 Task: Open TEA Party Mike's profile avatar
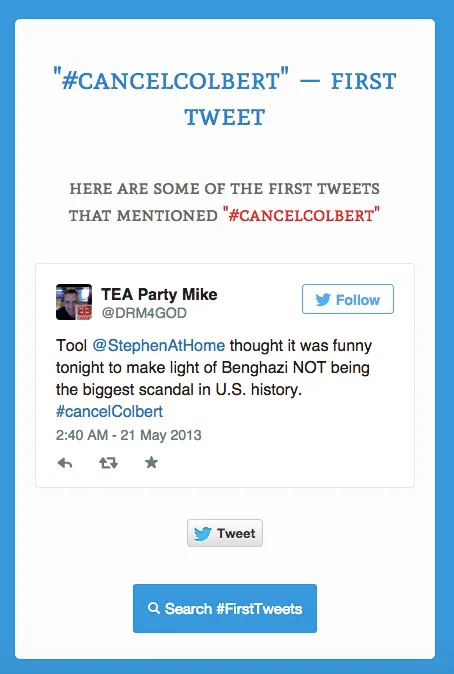74,302
